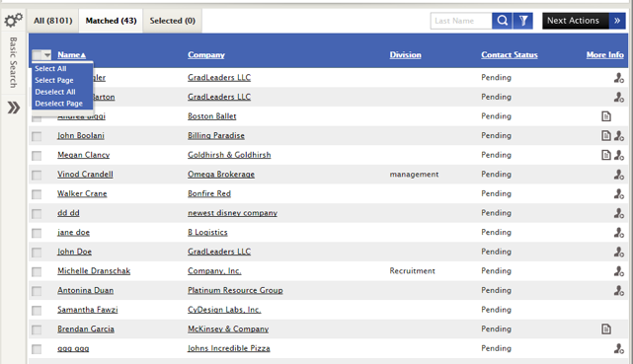Open the gear settings icon
This screenshot has height=364, width=633.
[x=13, y=20]
